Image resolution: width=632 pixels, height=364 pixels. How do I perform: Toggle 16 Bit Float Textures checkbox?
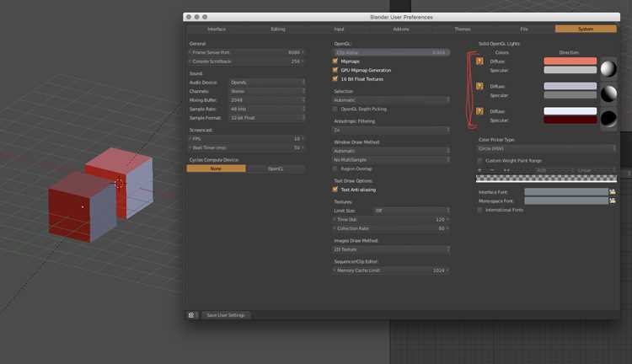click(335, 78)
